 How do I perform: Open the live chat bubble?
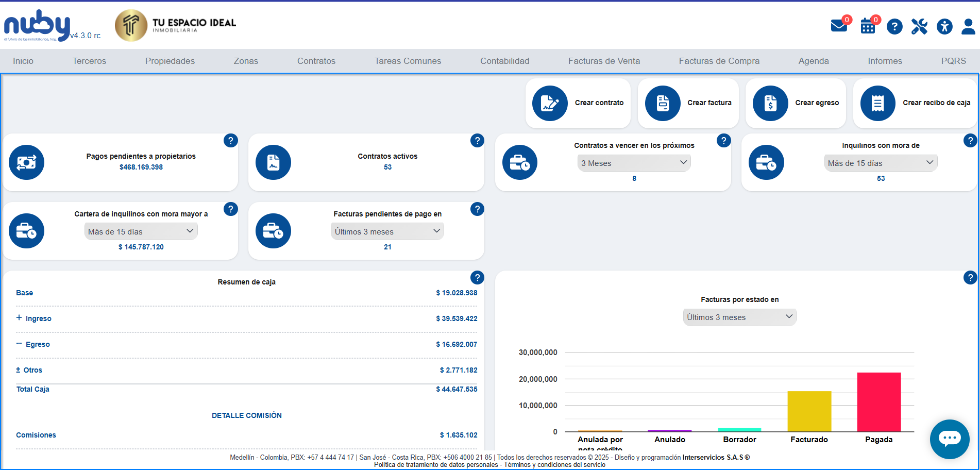[x=949, y=439]
